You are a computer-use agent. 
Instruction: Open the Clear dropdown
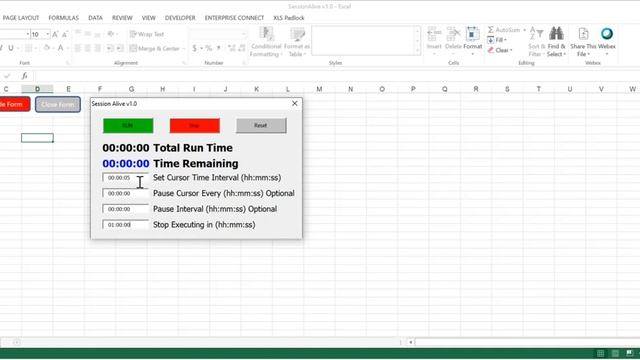point(500,50)
